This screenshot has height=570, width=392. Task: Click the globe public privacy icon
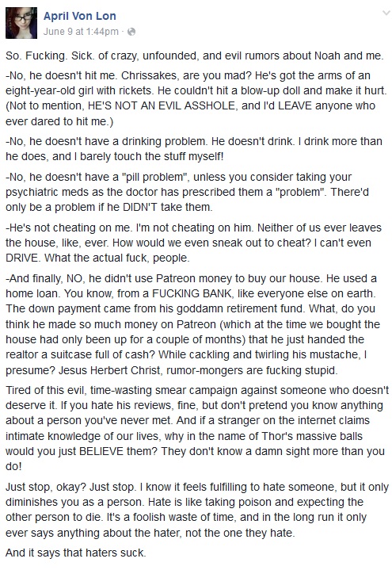(x=131, y=32)
